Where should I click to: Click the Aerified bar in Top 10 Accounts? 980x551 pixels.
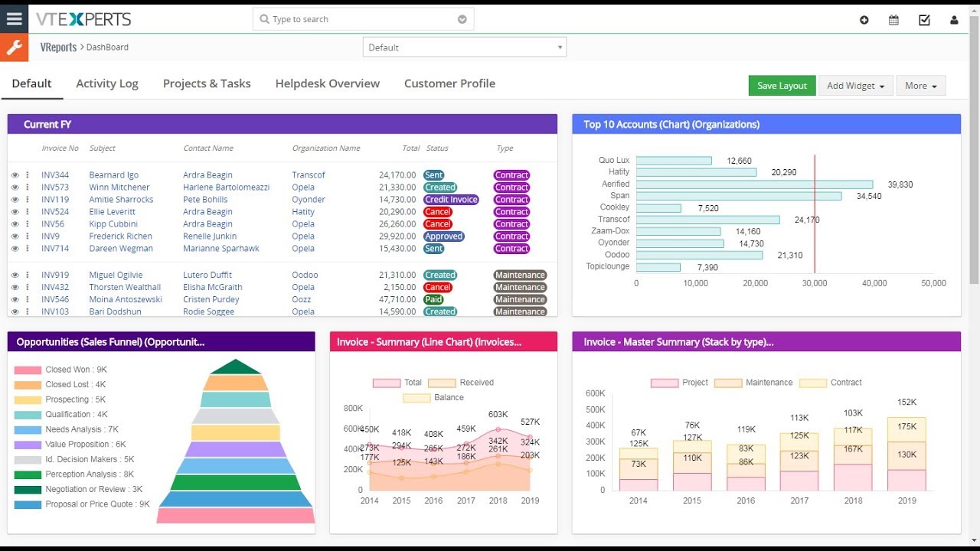point(754,184)
